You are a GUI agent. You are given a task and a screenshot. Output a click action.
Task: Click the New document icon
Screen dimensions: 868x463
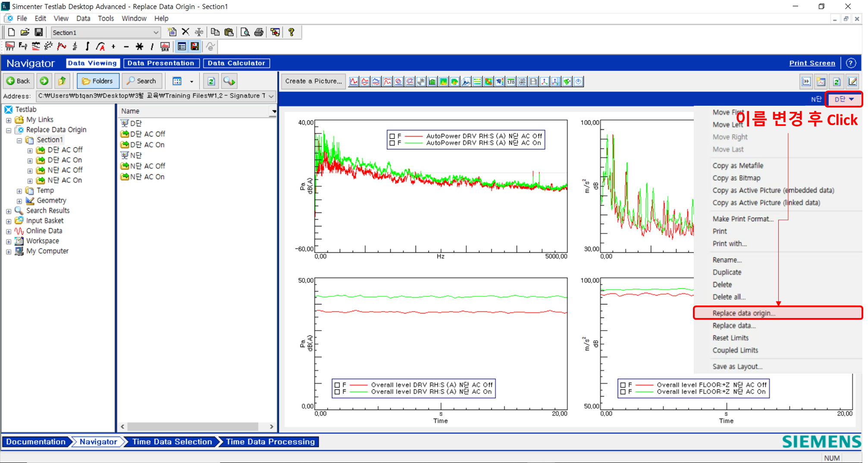coord(11,32)
